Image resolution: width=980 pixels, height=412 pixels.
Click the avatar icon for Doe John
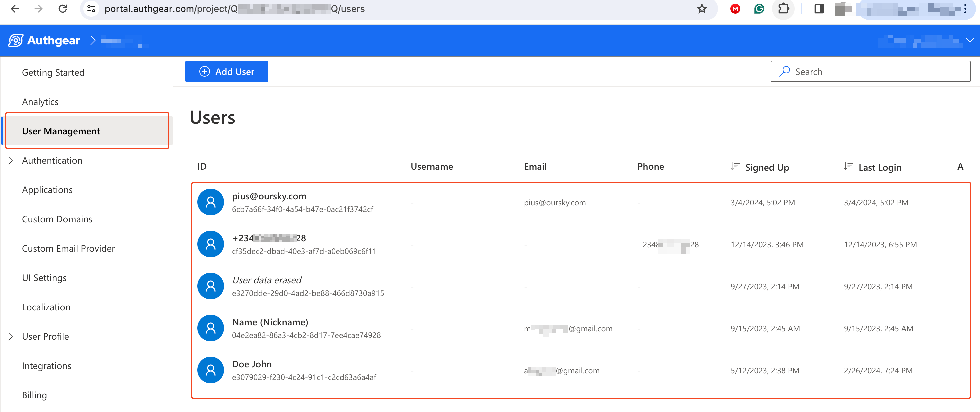pos(210,370)
